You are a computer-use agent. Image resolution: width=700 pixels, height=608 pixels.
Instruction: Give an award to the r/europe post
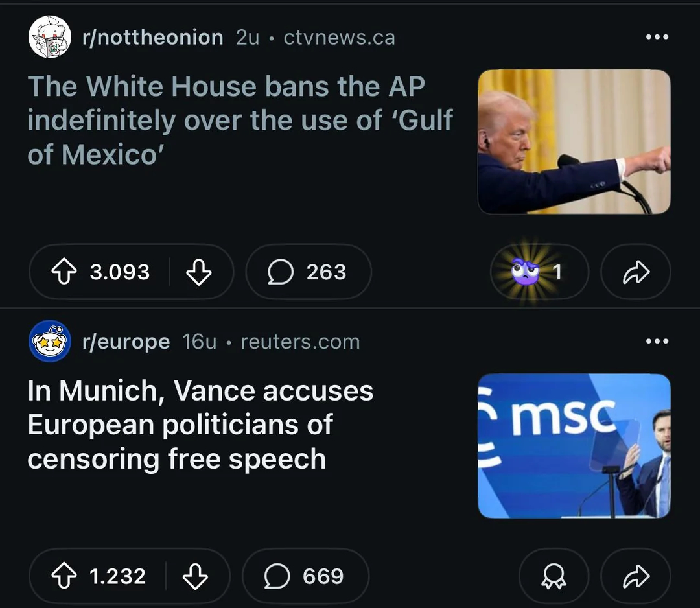554,576
